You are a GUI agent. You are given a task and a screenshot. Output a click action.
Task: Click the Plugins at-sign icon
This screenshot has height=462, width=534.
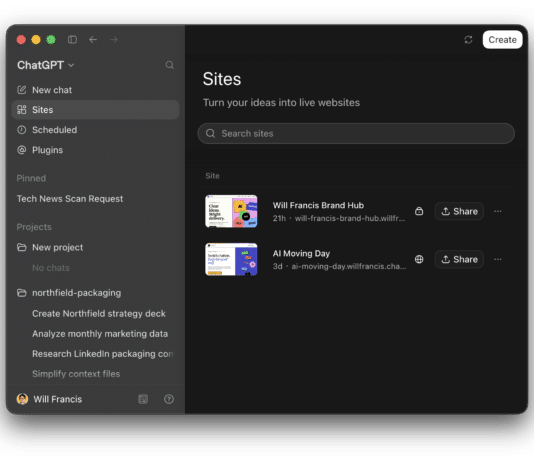(21, 150)
